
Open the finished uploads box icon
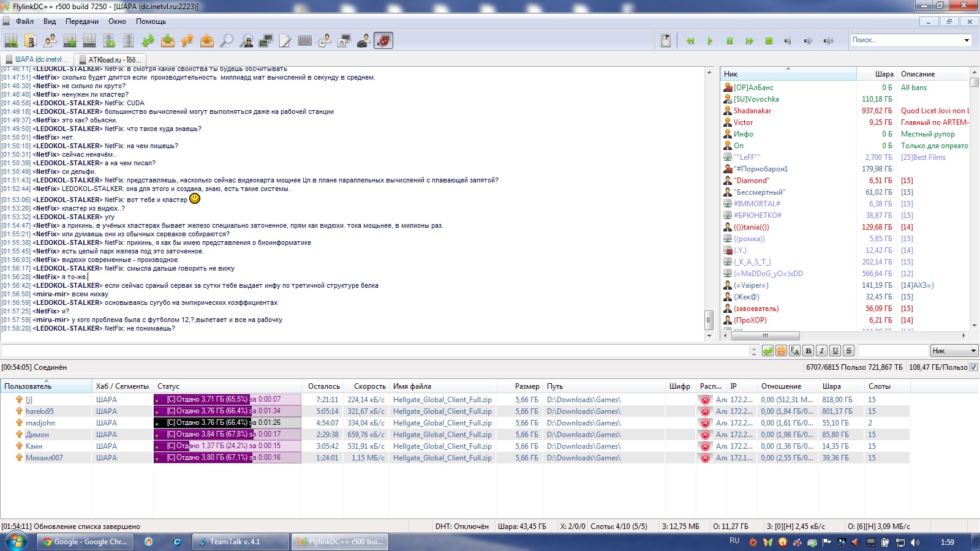(207, 41)
